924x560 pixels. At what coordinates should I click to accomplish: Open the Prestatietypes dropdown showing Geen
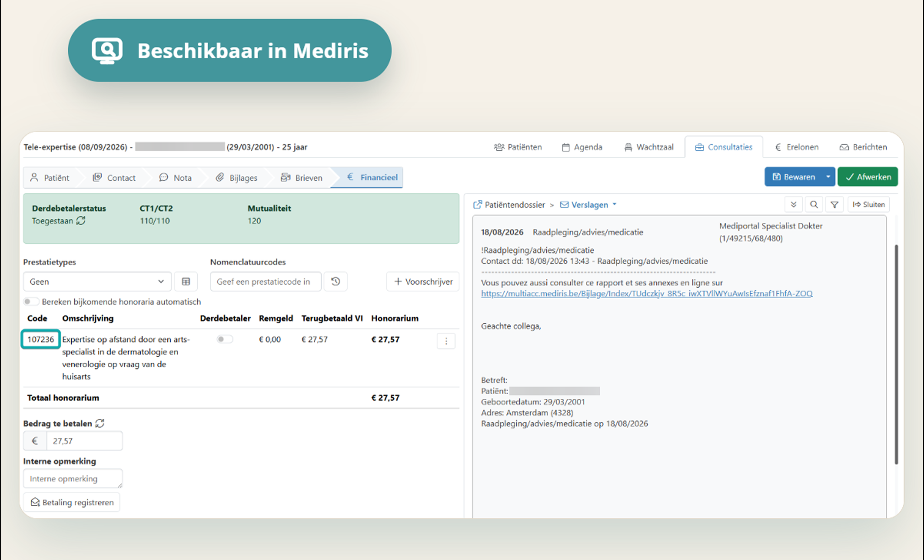point(97,282)
